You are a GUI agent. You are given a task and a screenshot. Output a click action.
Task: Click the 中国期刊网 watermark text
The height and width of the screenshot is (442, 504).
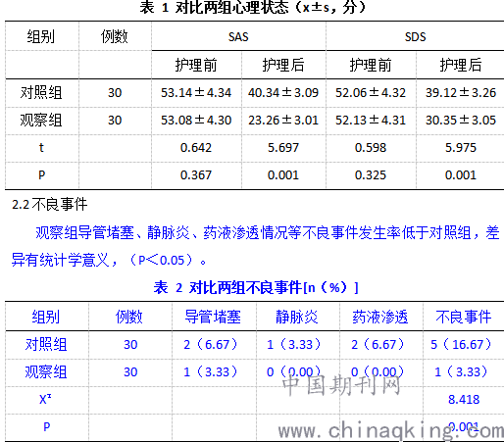coord(341,385)
